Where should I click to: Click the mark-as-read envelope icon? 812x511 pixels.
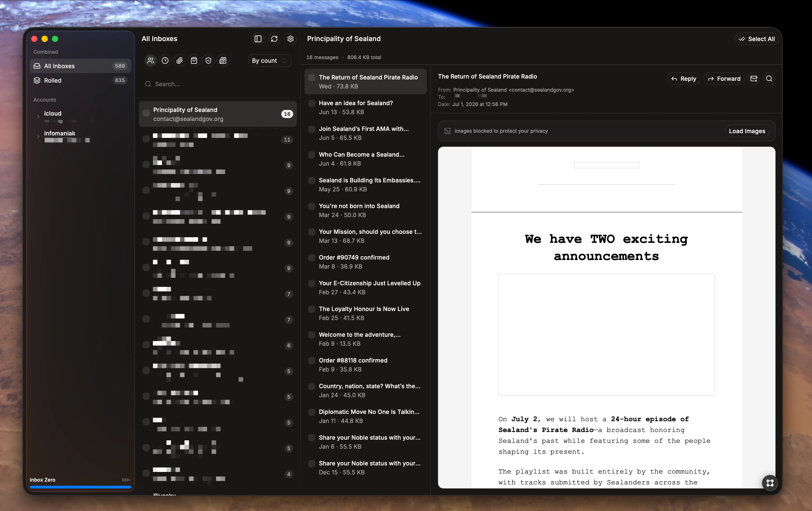tap(754, 79)
